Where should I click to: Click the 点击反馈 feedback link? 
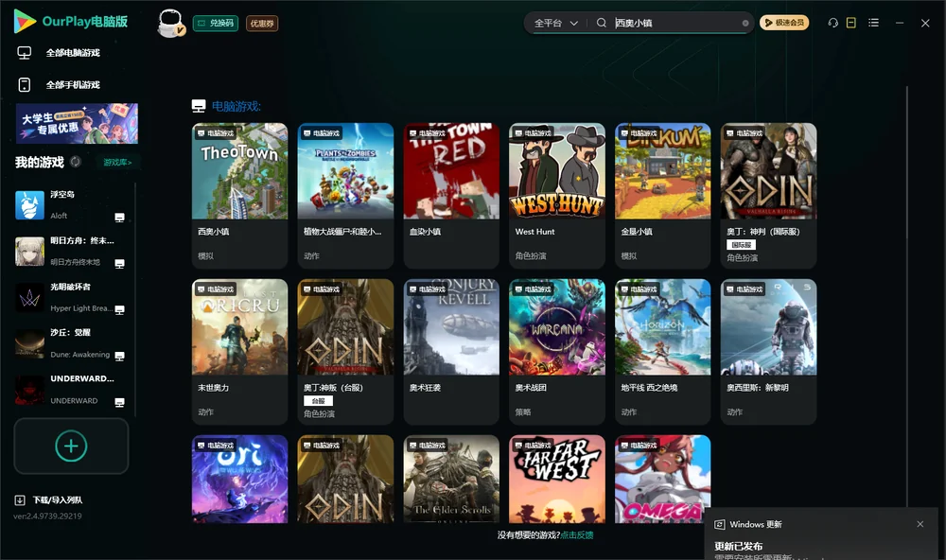577,534
